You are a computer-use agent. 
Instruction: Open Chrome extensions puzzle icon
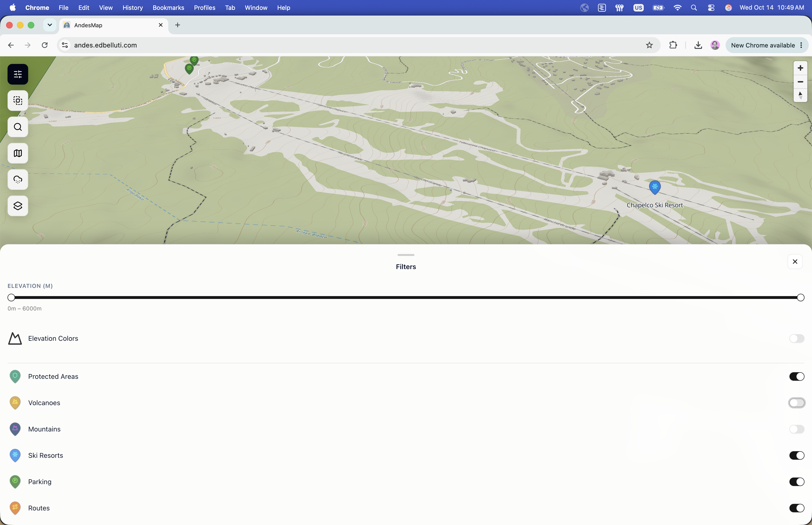click(x=673, y=45)
